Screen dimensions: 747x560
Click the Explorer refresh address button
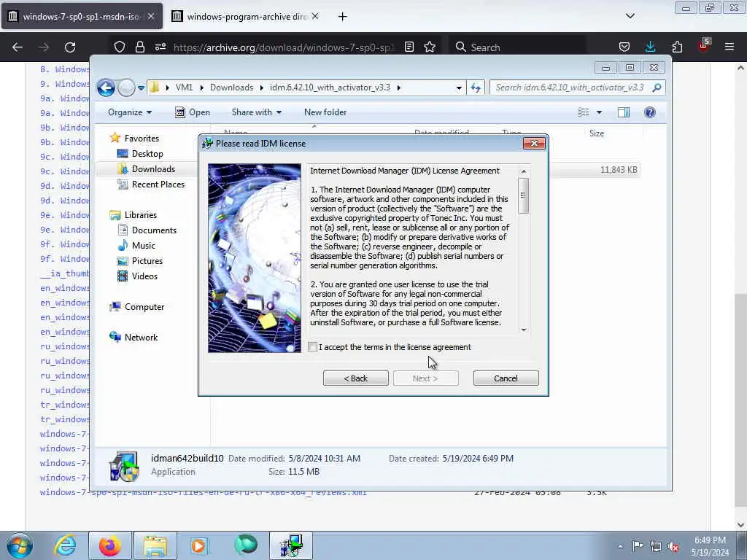(476, 87)
